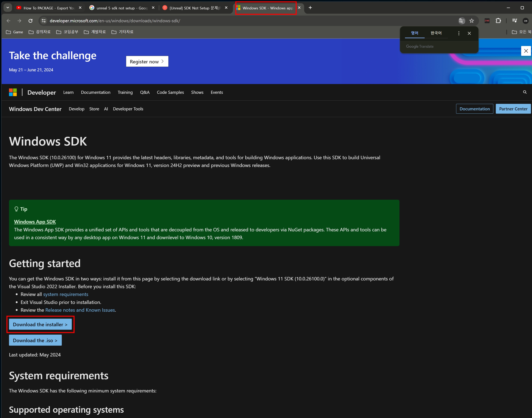Click the Last updated: May 2024 text
532x418 pixels.
[x=35, y=355]
